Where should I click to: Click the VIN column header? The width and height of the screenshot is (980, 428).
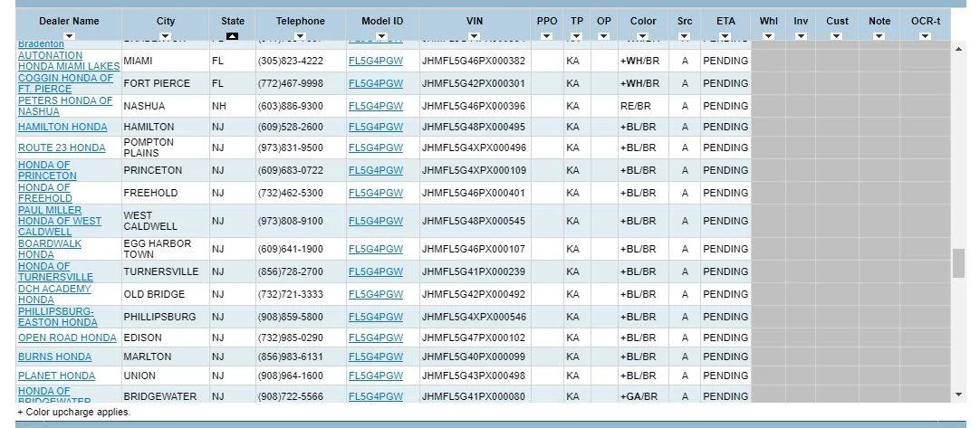click(x=475, y=21)
